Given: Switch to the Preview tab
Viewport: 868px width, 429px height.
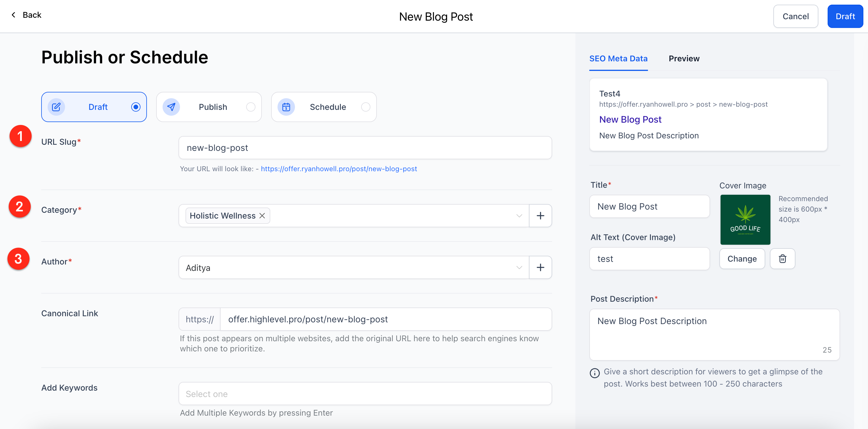Looking at the screenshot, I should 684,58.
